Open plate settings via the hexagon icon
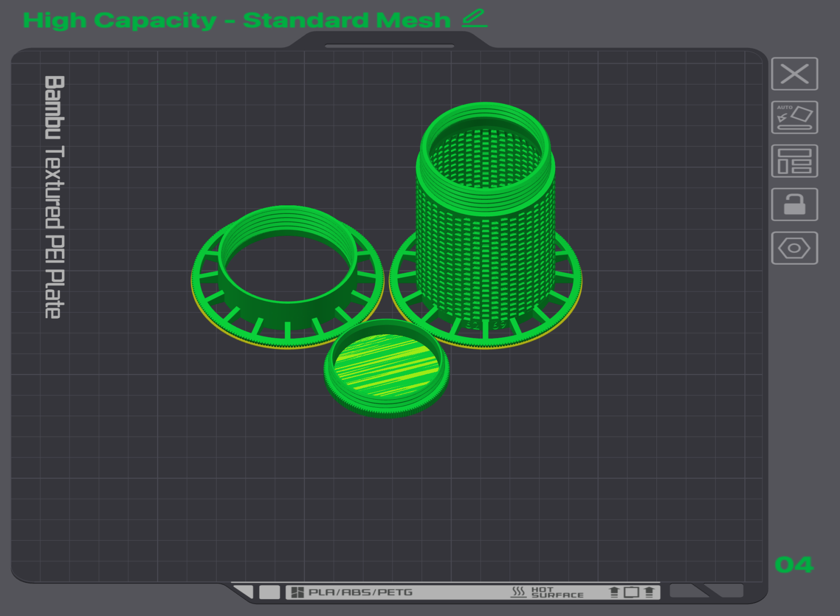 click(x=794, y=248)
